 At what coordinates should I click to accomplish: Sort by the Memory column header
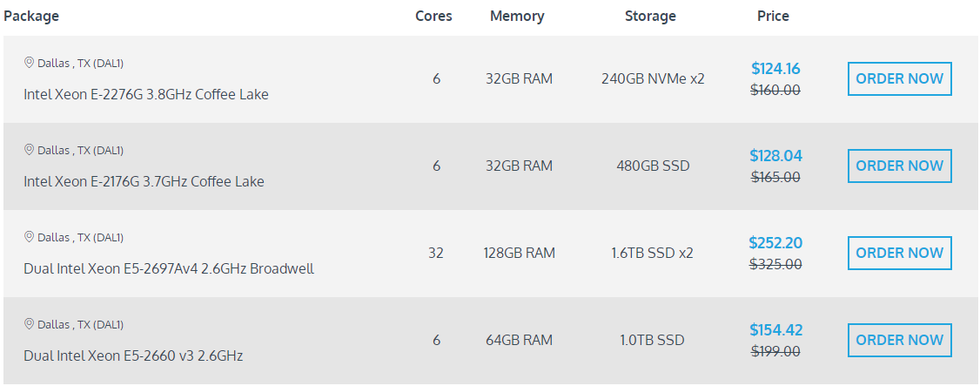pyautogui.click(x=517, y=16)
